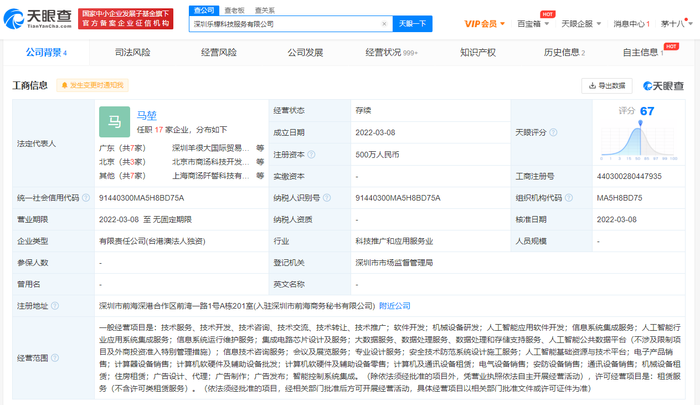Open the 茅十八 user account dropdown
This screenshot has width=700, height=405.
676,24
